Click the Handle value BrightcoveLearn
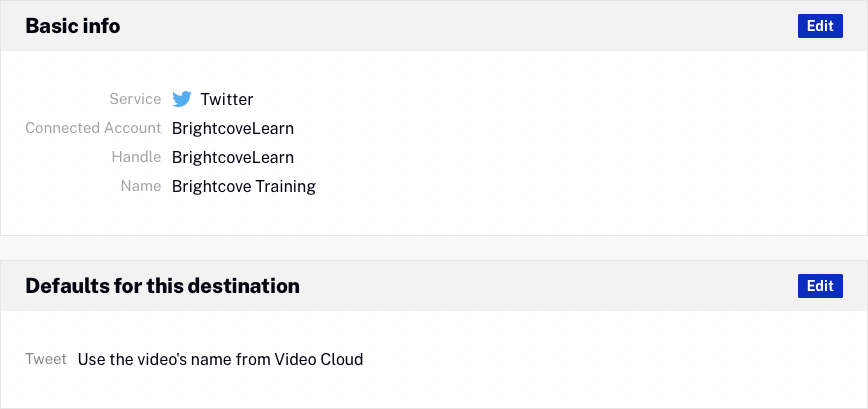 (x=233, y=157)
